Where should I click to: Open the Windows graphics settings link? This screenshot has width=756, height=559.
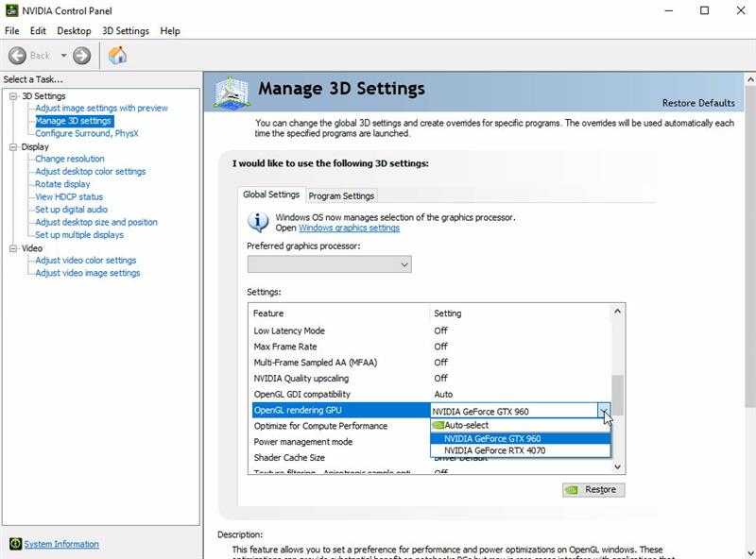point(349,228)
